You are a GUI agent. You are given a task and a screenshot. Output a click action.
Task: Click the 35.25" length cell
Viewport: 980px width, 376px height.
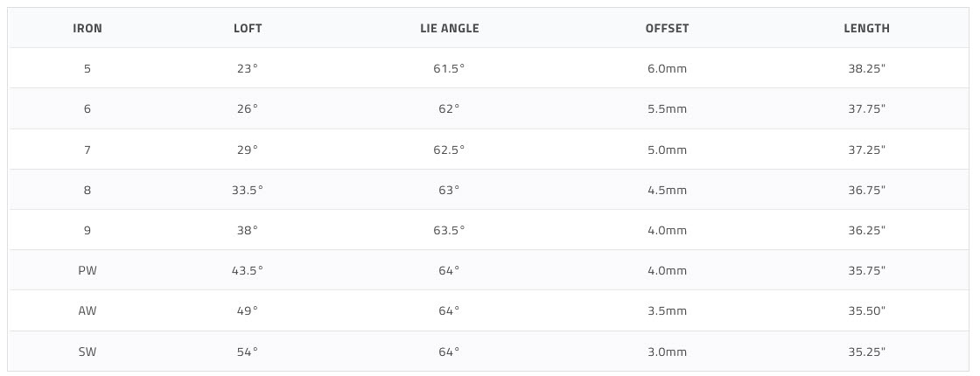pos(866,352)
